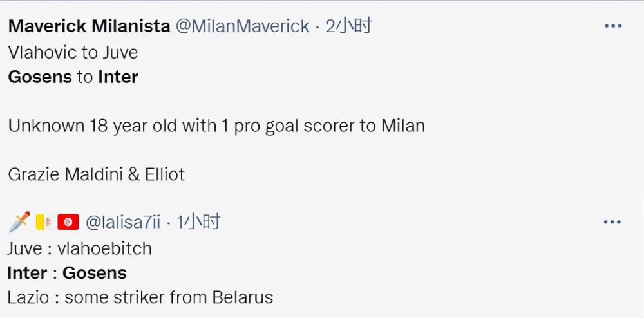This screenshot has height=318, width=644.
Task: Open Maverick Milanista's profile via display name
Action: 89,26
